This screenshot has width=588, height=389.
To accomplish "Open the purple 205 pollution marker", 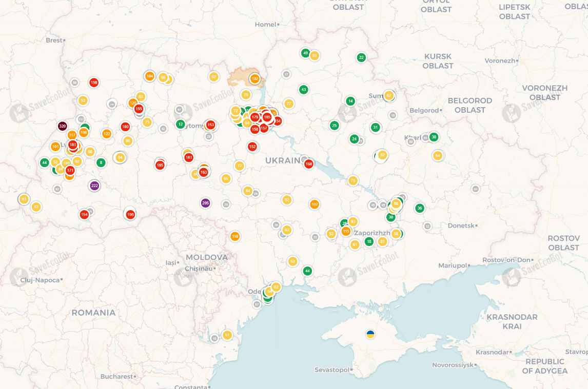I will 206,203.
